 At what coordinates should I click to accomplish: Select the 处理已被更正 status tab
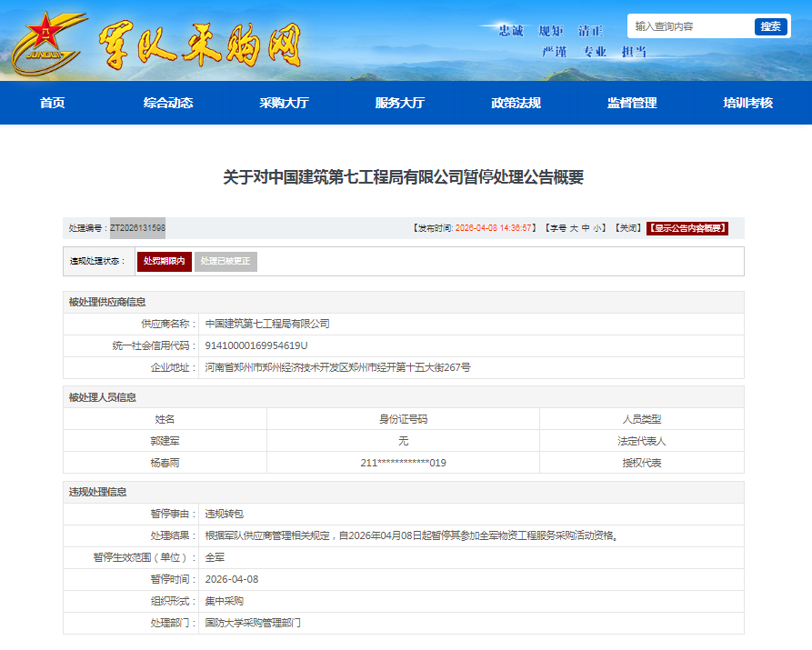pyautogui.click(x=226, y=261)
